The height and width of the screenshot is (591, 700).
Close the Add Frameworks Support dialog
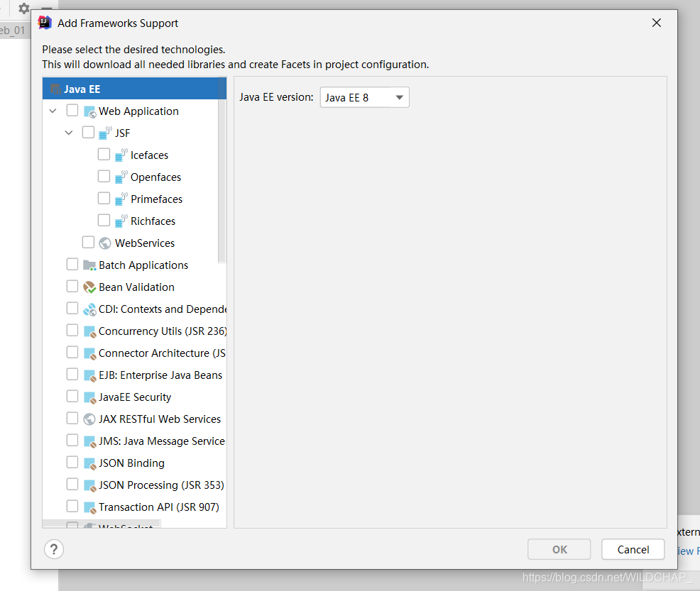click(x=657, y=23)
